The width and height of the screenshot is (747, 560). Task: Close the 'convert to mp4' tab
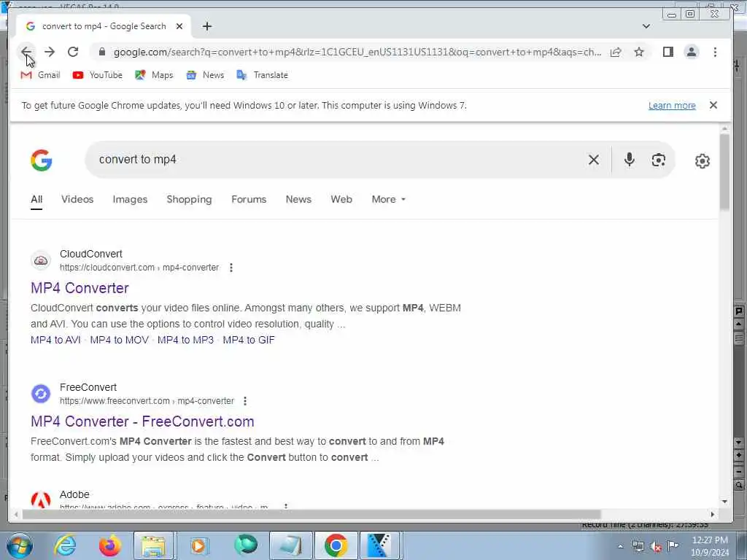(x=179, y=26)
